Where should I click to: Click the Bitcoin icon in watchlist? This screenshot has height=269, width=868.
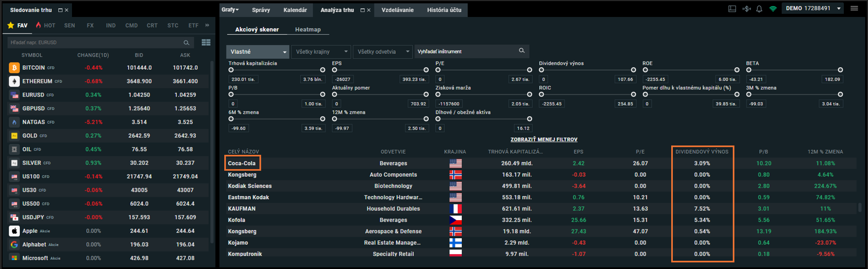14,68
